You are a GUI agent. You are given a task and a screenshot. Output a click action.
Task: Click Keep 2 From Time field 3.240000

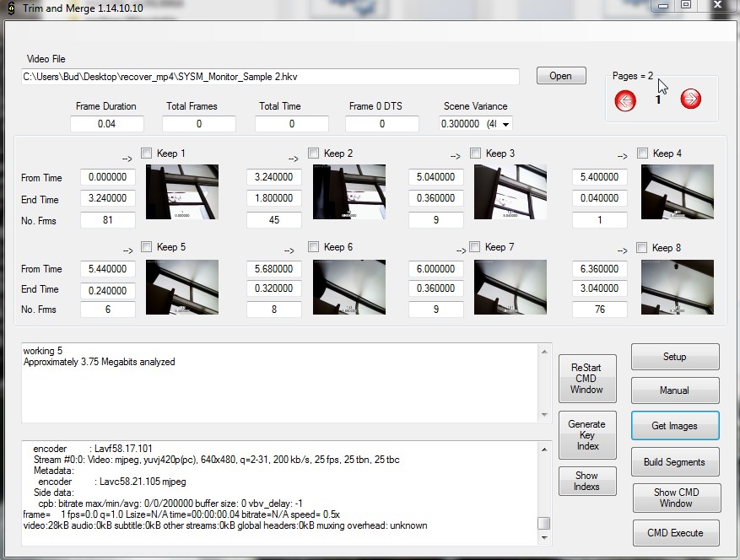pos(274,177)
